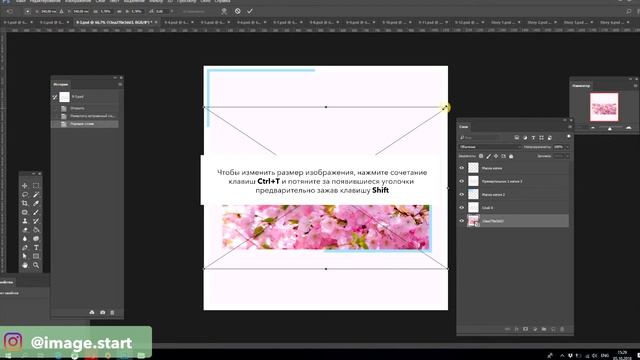Open the blend mode dropdown in Layers
Viewport: 640px width, 360px height.
[x=490, y=147]
